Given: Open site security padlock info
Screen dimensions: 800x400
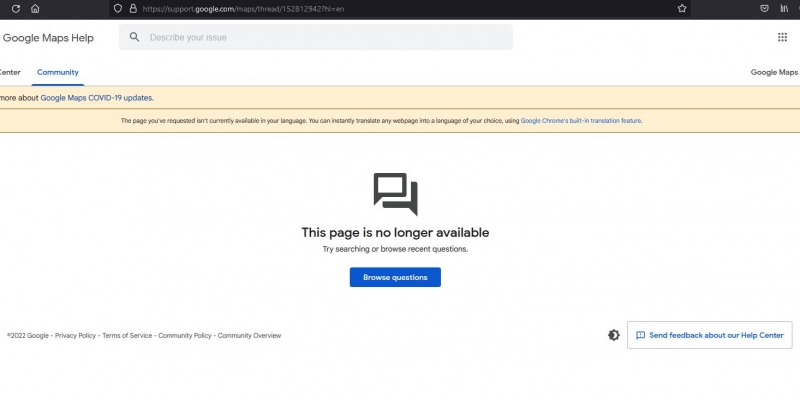Looking at the screenshot, I should click(132, 8).
